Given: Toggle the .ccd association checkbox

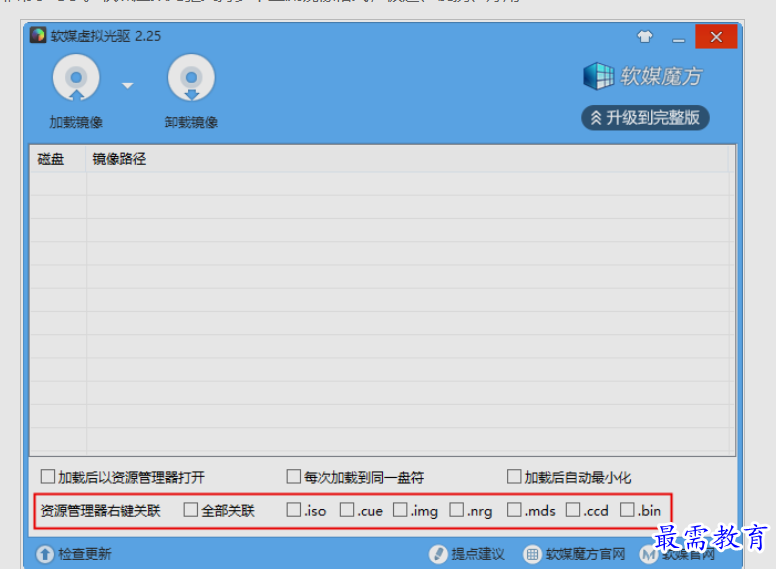Looking at the screenshot, I should 573,510.
